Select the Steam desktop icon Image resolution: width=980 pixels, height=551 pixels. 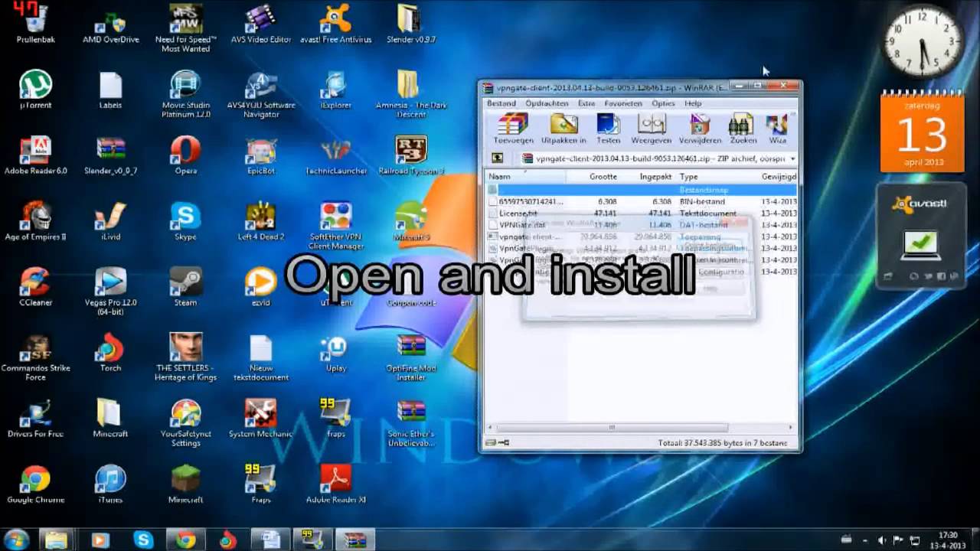186,287
